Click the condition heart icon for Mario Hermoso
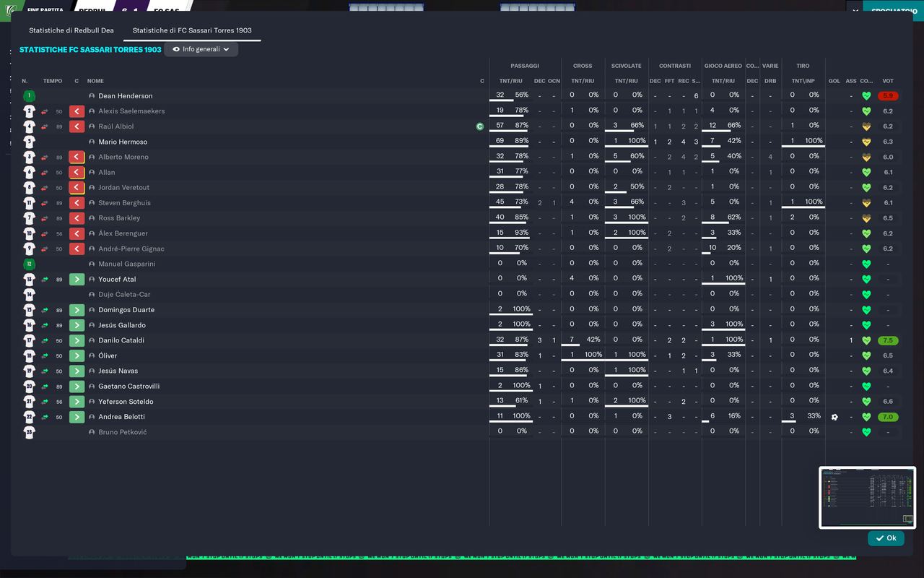Screen dimensions: 924x578 coord(866,142)
